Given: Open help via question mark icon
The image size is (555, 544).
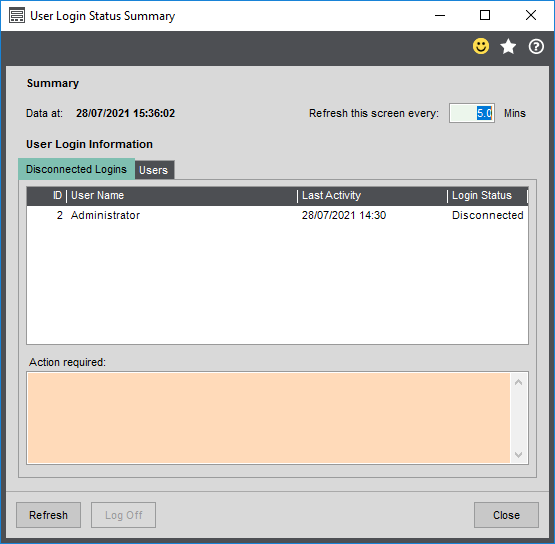Looking at the screenshot, I should pos(536,46).
